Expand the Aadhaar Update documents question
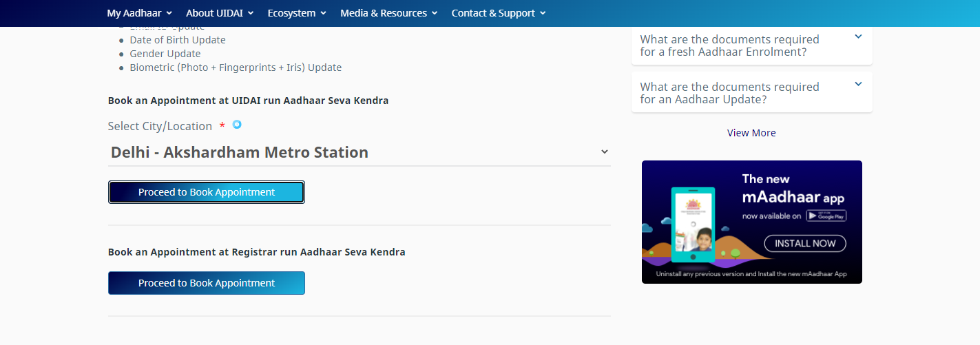980x345 pixels. click(x=752, y=93)
